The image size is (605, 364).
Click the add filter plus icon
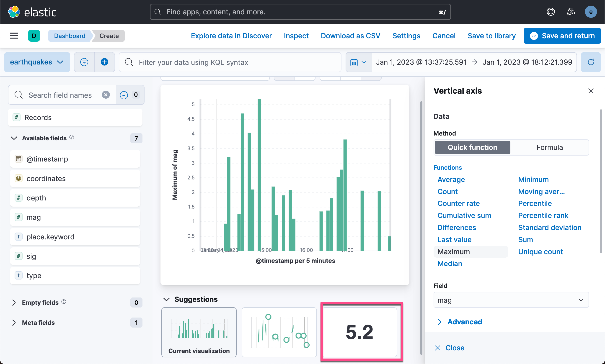pos(105,62)
